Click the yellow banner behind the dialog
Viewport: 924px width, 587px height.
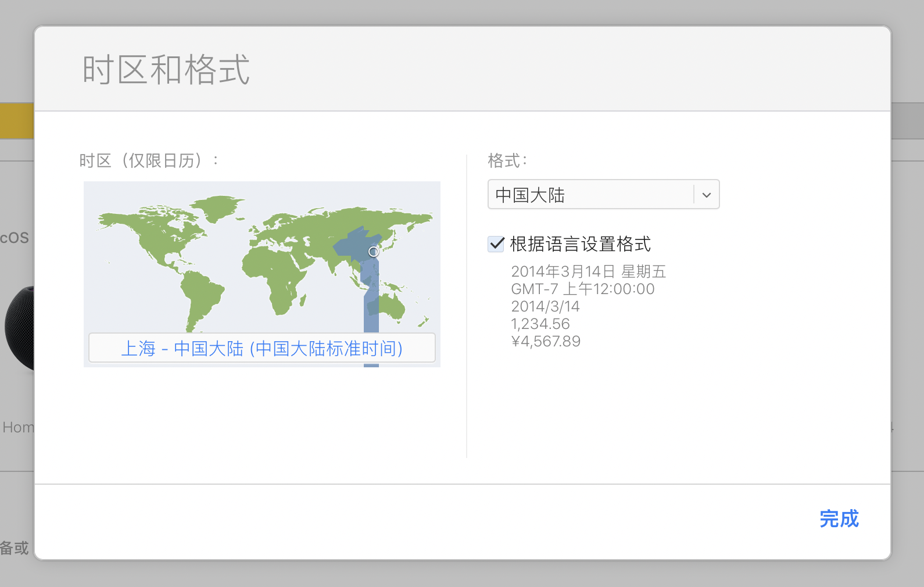[16, 121]
